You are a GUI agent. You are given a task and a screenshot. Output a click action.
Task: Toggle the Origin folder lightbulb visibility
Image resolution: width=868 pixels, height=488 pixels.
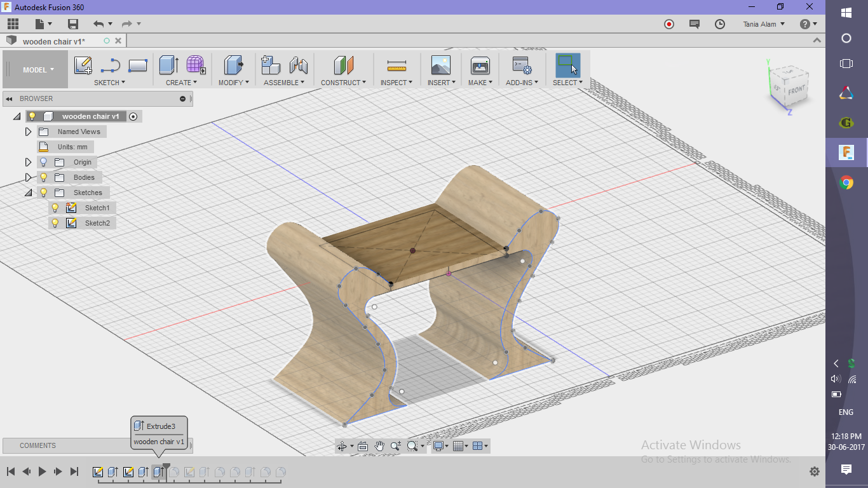(44, 162)
